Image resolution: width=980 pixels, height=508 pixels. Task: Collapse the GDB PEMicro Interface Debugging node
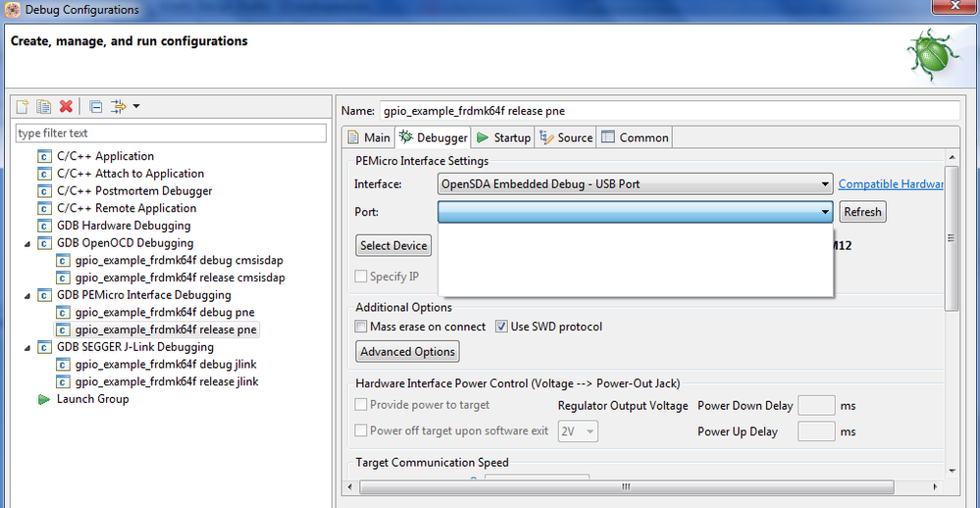coord(26,295)
